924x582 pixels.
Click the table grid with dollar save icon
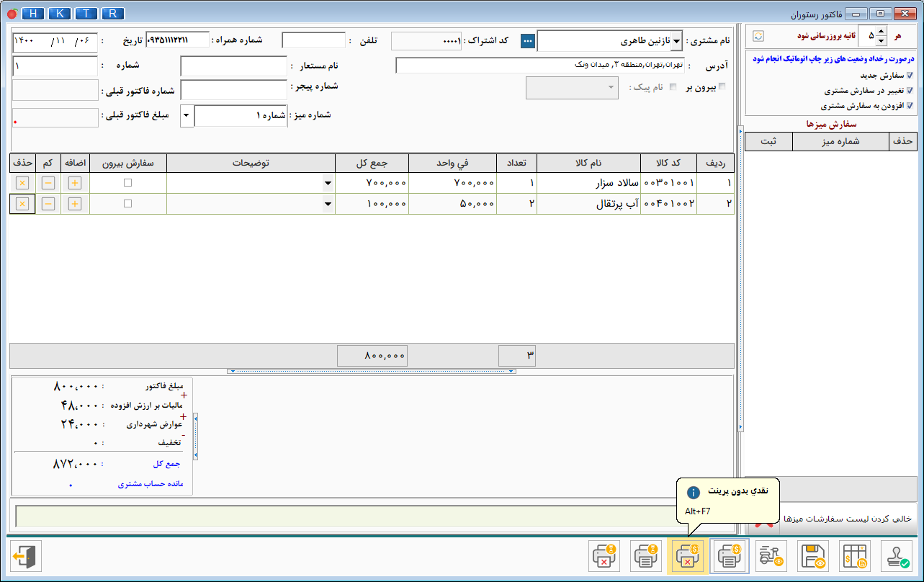pos(854,556)
